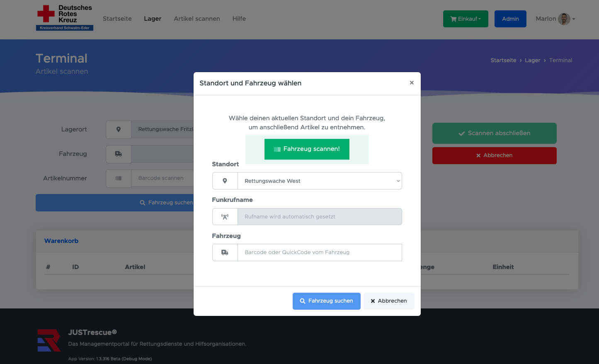599x364 pixels.
Task: Follow the Startseite breadcrumb link
Action: coord(503,60)
